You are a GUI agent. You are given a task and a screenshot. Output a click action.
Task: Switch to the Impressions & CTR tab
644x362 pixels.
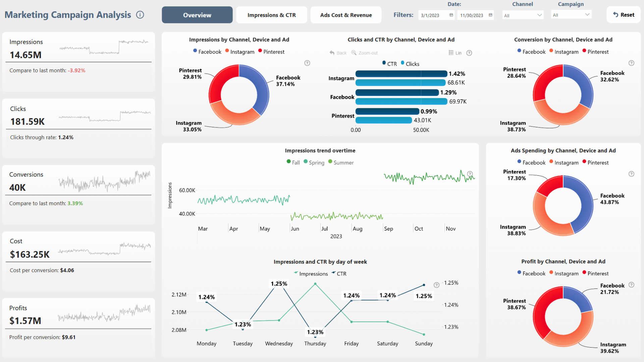[x=271, y=15]
